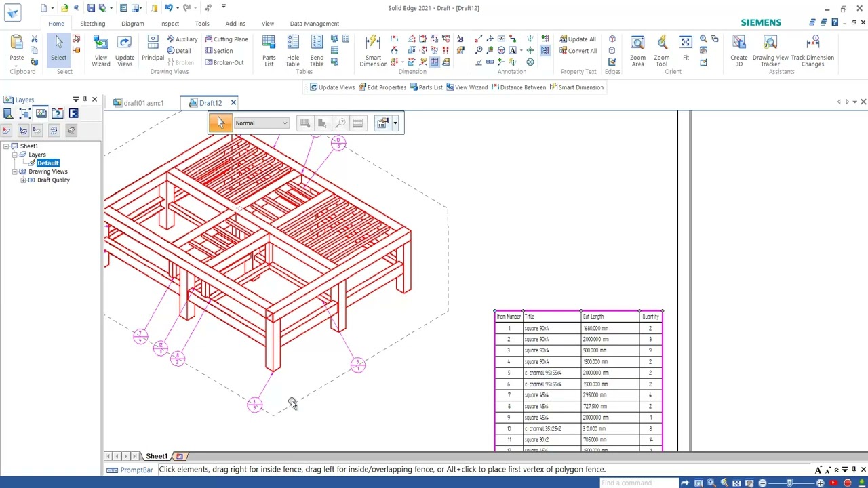Click the Create 3D assistant
Screen dimensions: 868x488
click(x=738, y=52)
